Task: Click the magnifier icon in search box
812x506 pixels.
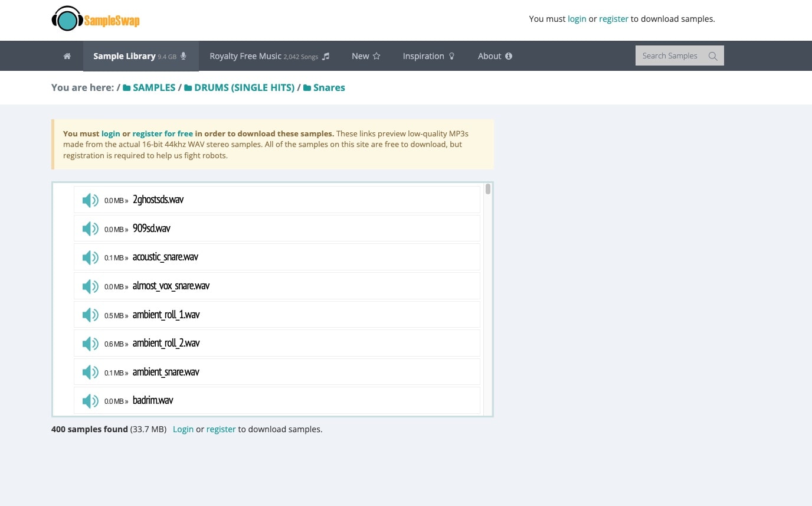Action: 713,56
